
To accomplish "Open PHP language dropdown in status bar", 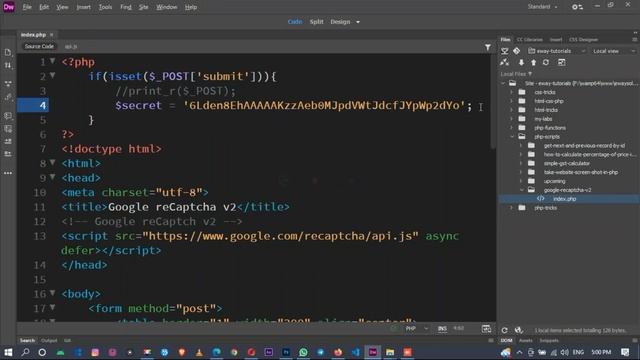I will [417, 329].
